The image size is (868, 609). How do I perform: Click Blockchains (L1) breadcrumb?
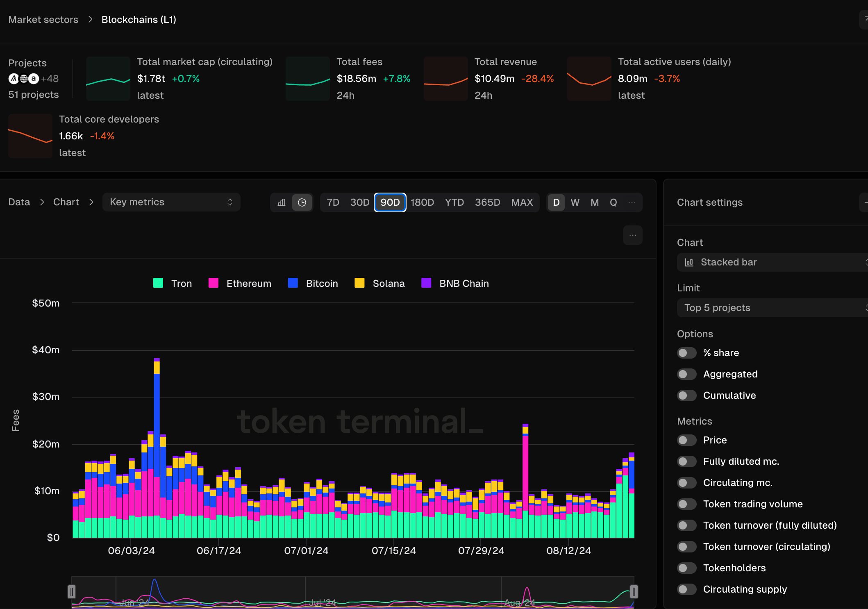click(x=139, y=20)
